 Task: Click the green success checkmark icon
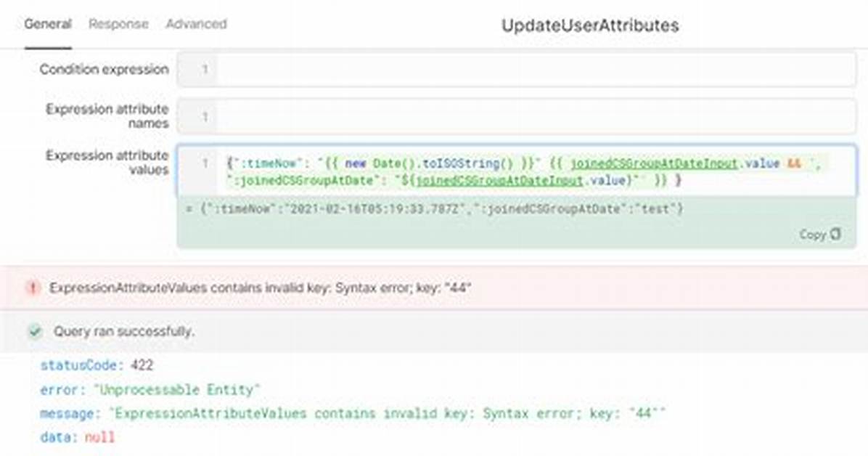36,331
